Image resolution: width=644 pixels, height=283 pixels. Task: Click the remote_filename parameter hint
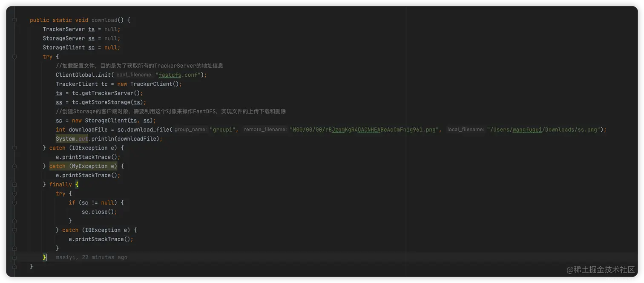pos(265,130)
